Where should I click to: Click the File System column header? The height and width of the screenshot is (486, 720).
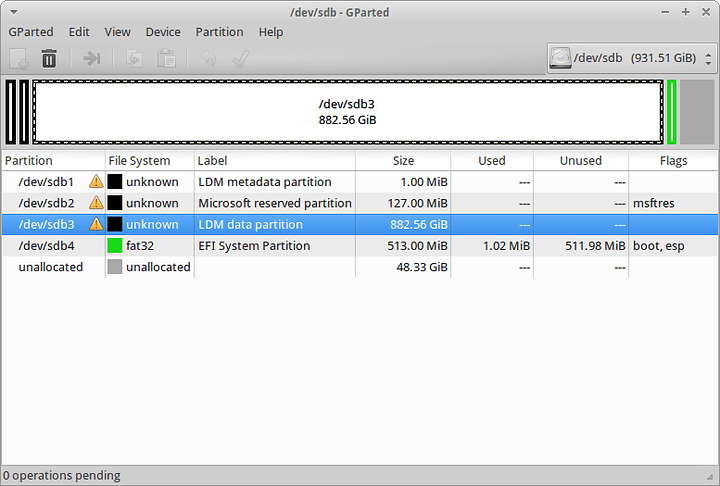pyautogui.click(x=150, y=160)
